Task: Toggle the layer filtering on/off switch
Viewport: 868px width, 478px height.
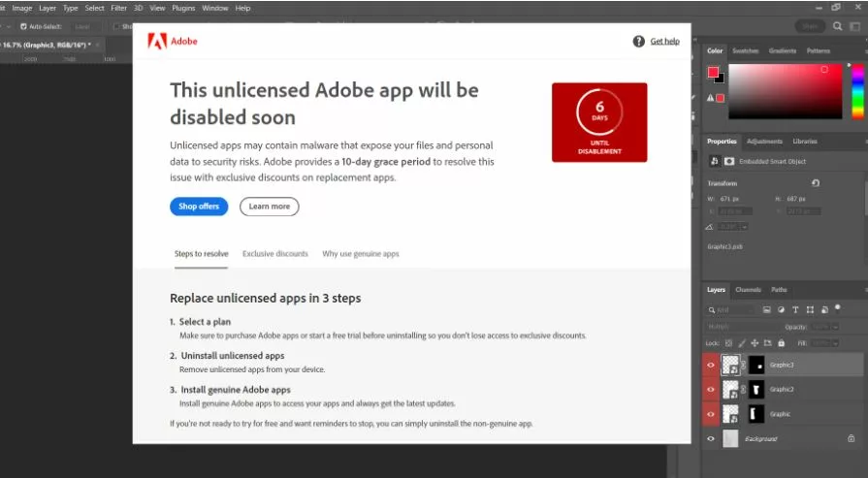Action: coord(838,307)
